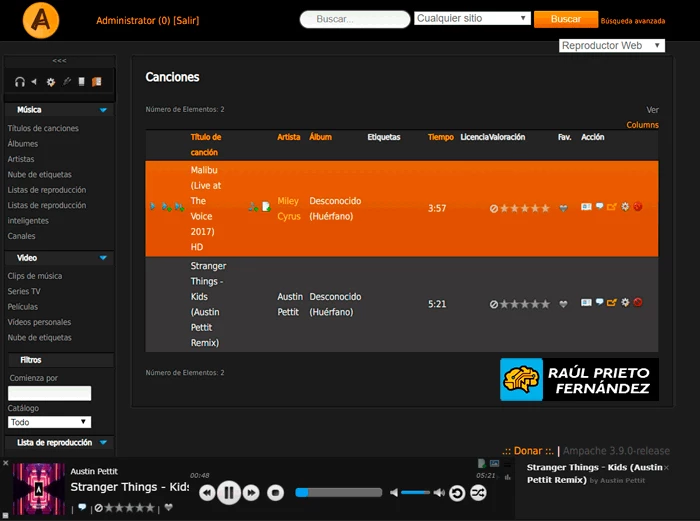Screen dimensions: 700x521
Task: Open the Reproductor Web dropdown
Action: pyautogui.click(x=611, y=45)
